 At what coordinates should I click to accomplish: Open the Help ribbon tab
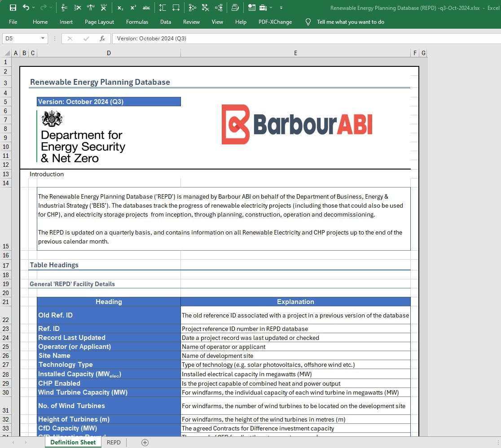click(x=241, y=22)
